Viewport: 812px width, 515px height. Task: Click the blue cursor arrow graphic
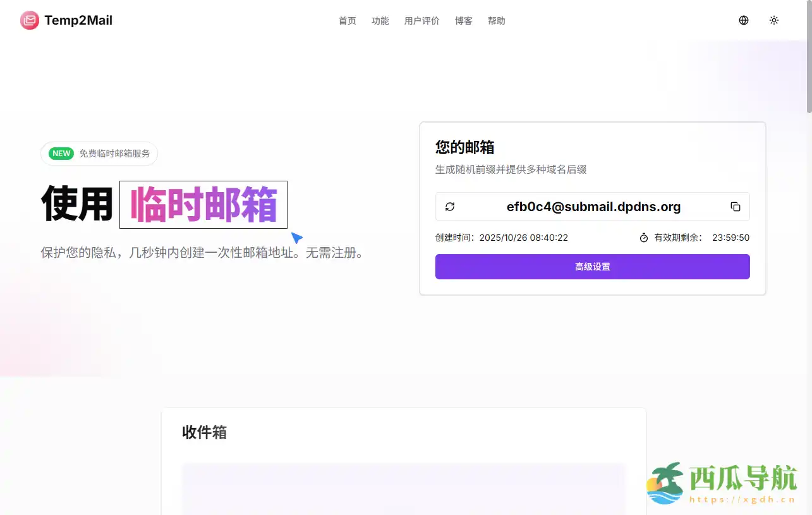[296, 238]
